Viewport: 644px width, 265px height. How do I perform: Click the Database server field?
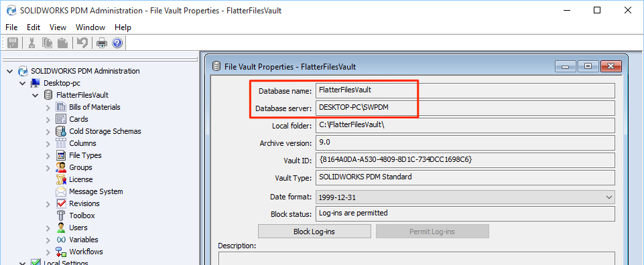(x=465, y=108)
